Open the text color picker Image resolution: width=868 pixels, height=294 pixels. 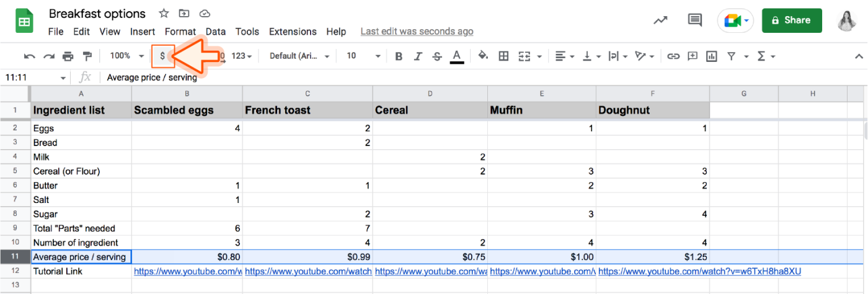tap(457, 56)
